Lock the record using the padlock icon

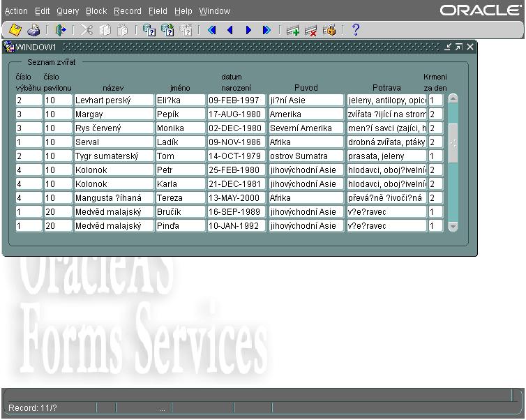[329, 30]
